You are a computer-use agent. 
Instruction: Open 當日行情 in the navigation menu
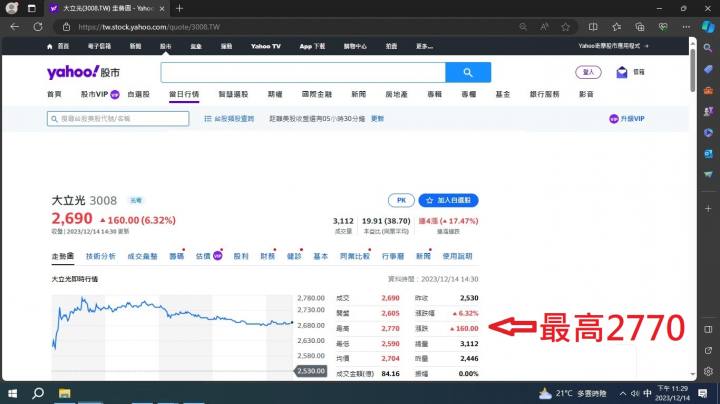click(x=183, y=94)
